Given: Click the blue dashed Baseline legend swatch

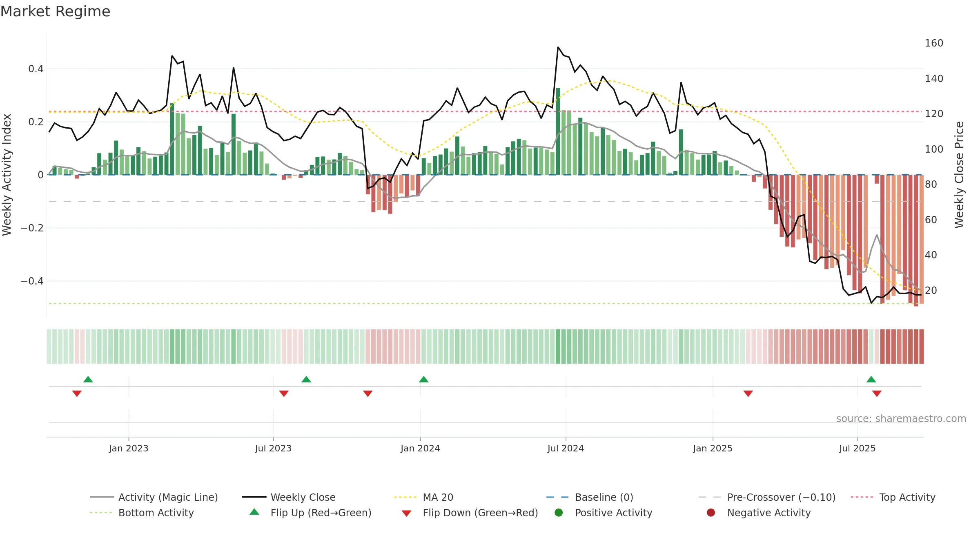Looking at the screenshot, I should 558,497.
